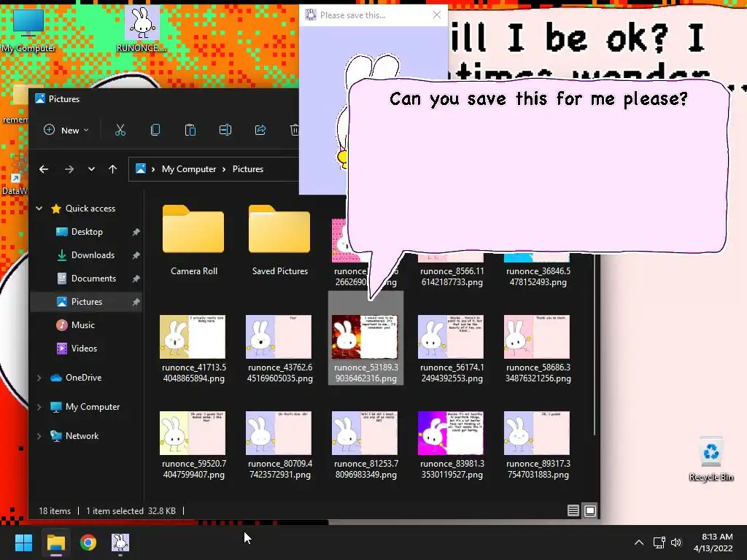Open My Computer desktop icon
Screen dimensions: 747x560
(28, 31)
